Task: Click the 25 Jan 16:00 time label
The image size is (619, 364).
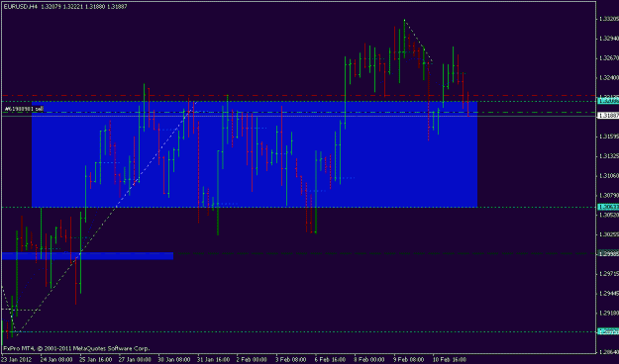Action: tap(95, 360)
